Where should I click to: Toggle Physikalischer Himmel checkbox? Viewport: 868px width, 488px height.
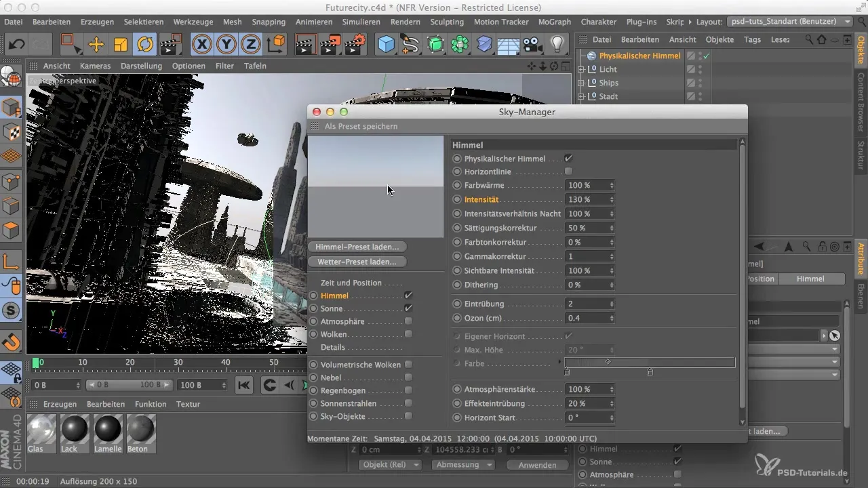tap(568, 158)
